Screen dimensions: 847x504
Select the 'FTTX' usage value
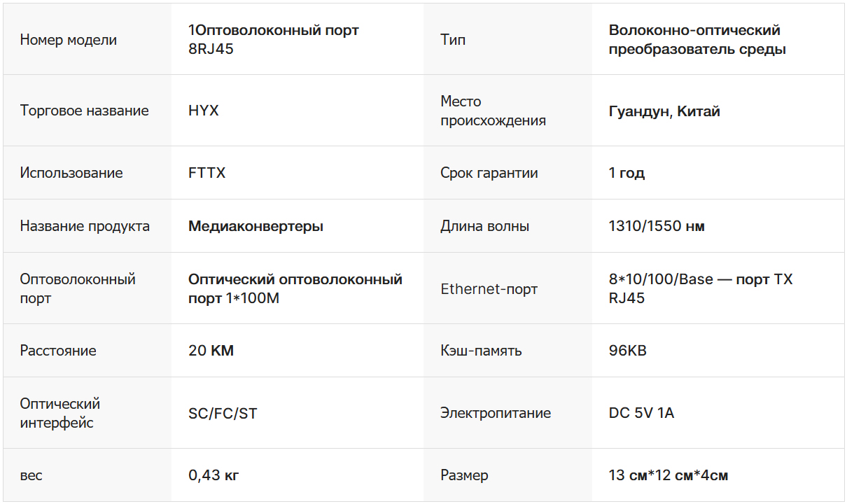(x=207, y=173)
